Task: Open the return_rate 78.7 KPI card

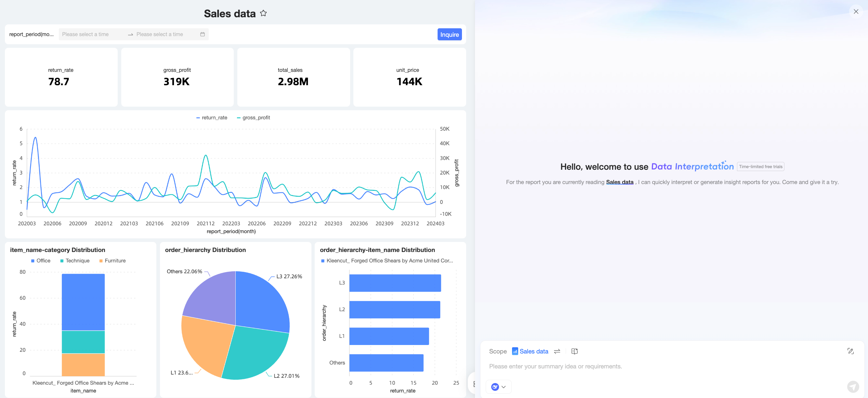Action: [x=61, y=77]
